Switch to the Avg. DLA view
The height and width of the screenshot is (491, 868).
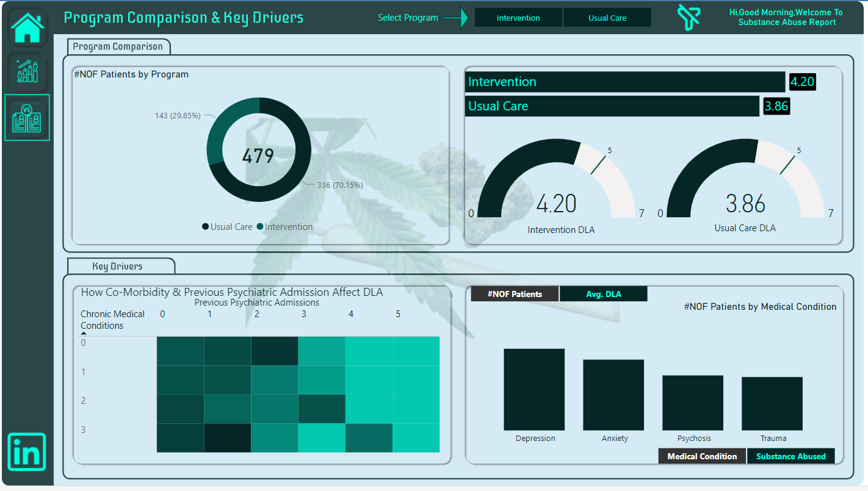point(603,293)
